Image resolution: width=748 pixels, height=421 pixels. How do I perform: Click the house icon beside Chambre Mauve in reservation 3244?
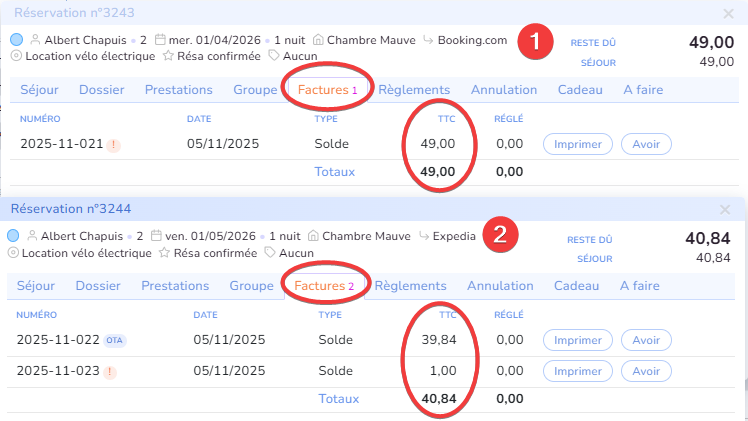click(314, 237)
